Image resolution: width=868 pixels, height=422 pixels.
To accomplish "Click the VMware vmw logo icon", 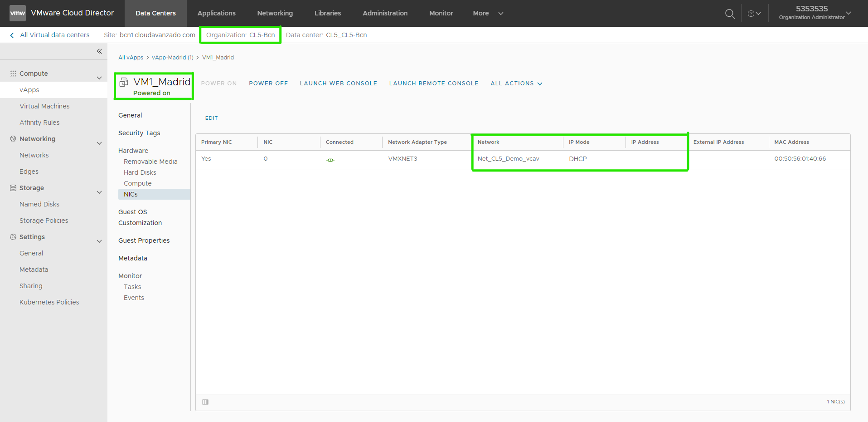I will [18, 13].
